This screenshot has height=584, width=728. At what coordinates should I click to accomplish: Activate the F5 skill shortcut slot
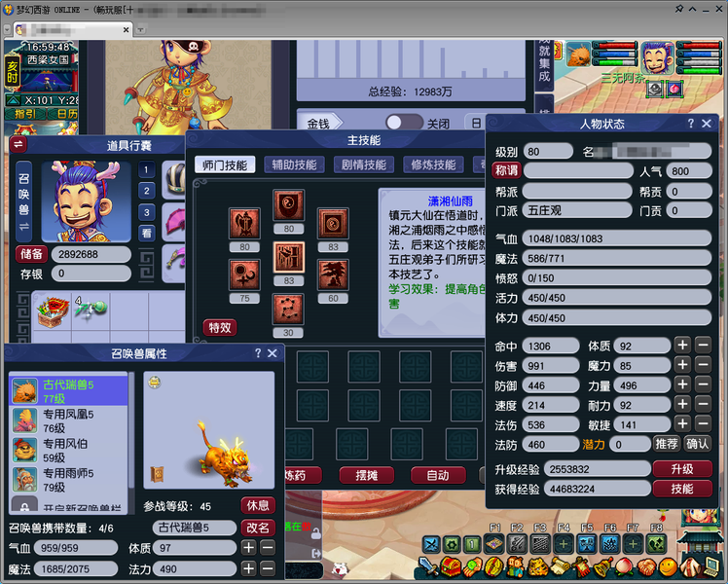point(587,544)
